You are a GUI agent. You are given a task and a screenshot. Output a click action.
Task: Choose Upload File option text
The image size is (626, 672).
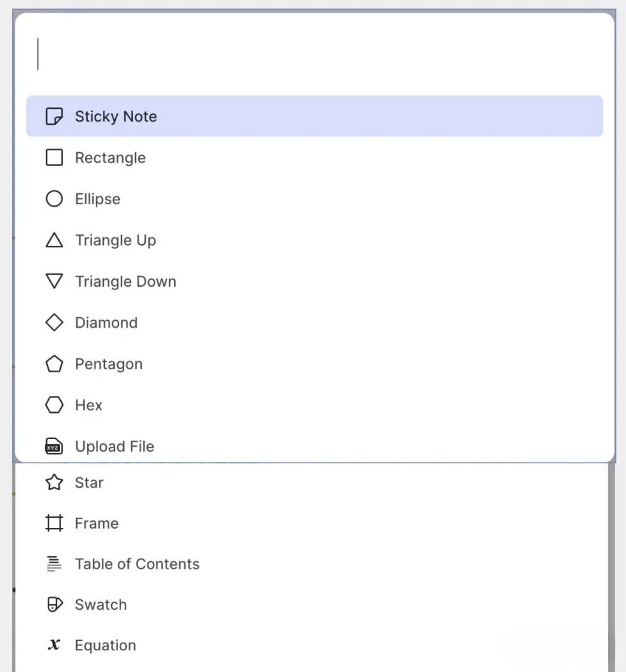pos(115,447)
